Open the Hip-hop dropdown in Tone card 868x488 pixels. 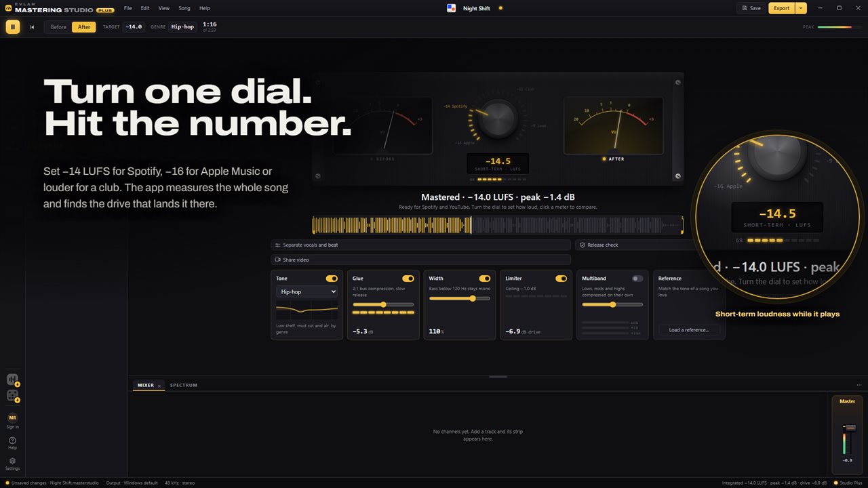(307, 291)
